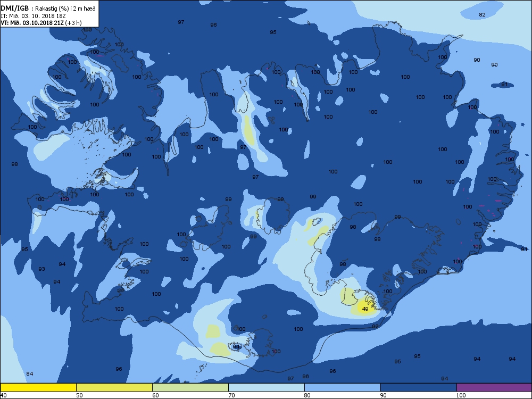532x399 pixels.
Task: Click the legend scale label 80
Action: 307,395
